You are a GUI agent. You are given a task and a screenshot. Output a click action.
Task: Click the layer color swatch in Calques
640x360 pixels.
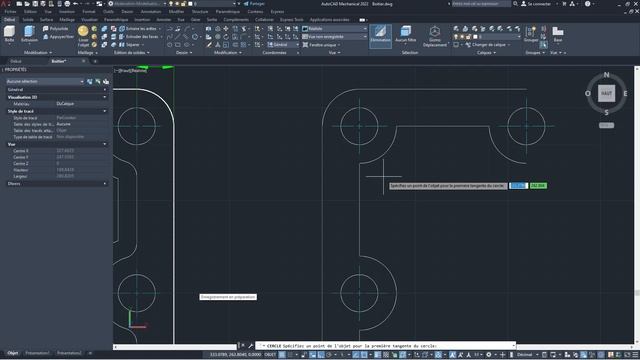tap(475, 37)
